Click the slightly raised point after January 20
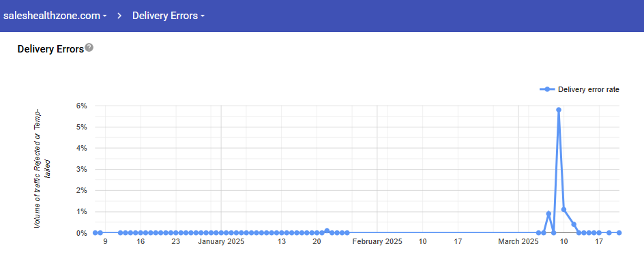This screenshot has width=644, height=274. point(327,231)
